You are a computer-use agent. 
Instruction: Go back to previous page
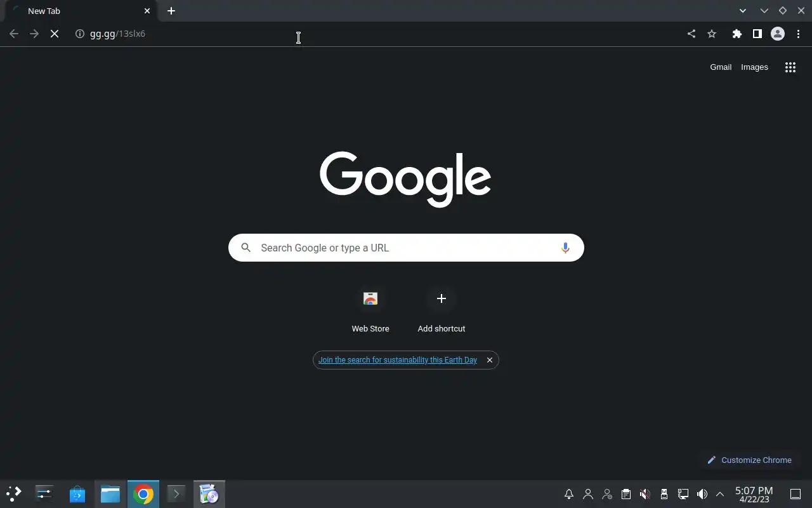point(14,34)
